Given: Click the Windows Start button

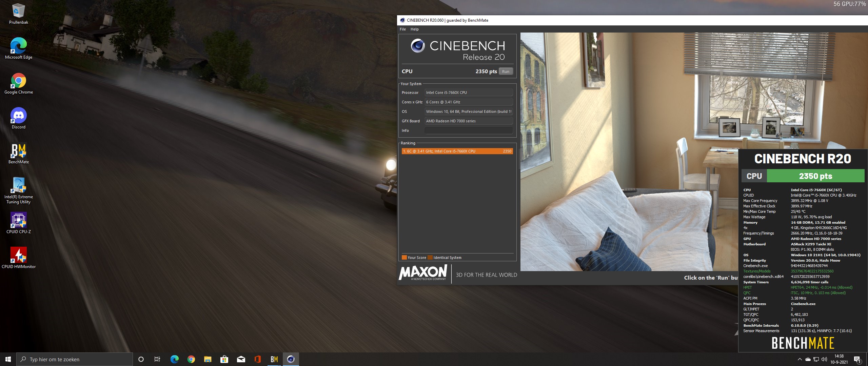Looking at the screenshot, I should tap(8, 359).
